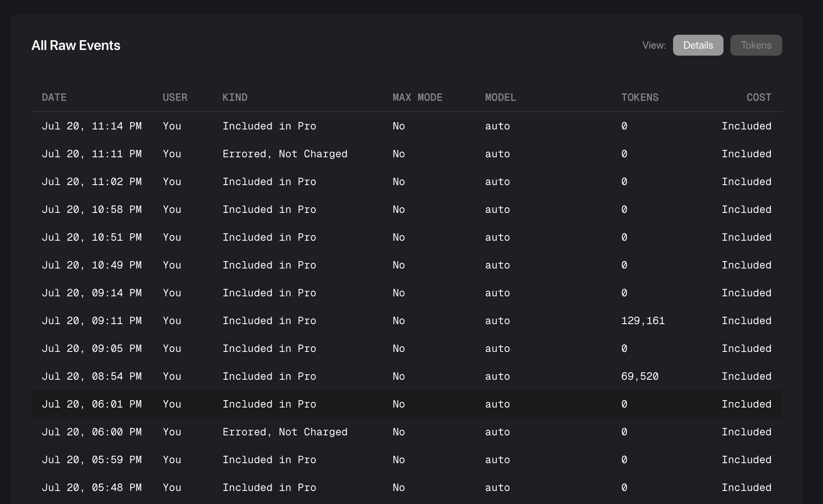Click Included in Pro in 11:14 PM row
Image resolution: width=823 pixels, height=504 pixels.
coord(269,126)
